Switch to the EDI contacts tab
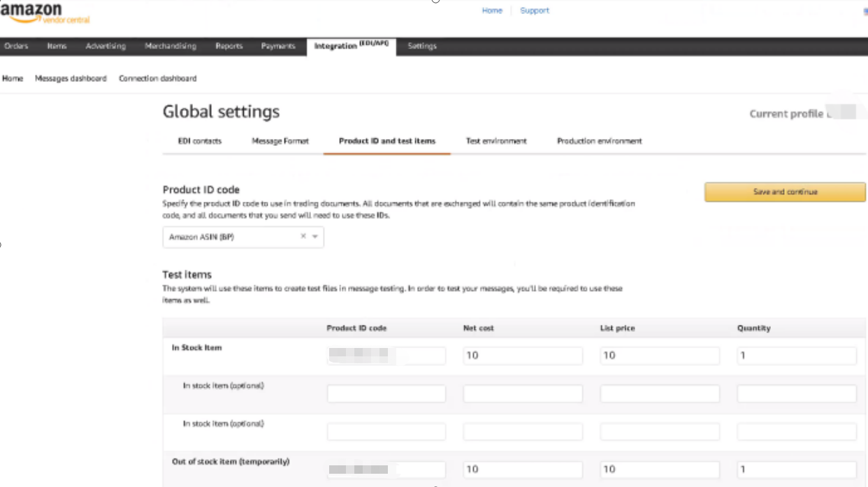Screen dimensions: 868x487 (200, 141)
